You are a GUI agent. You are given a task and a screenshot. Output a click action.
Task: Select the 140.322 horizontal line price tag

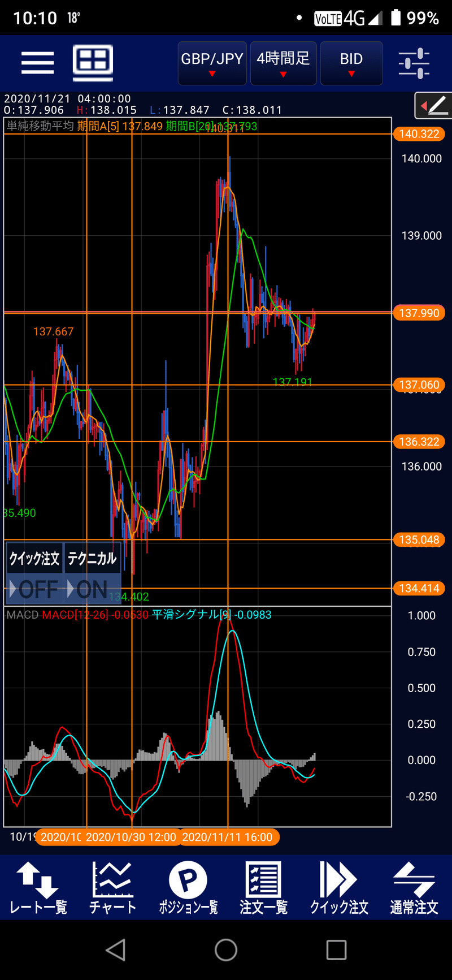(x=419, y=134)
